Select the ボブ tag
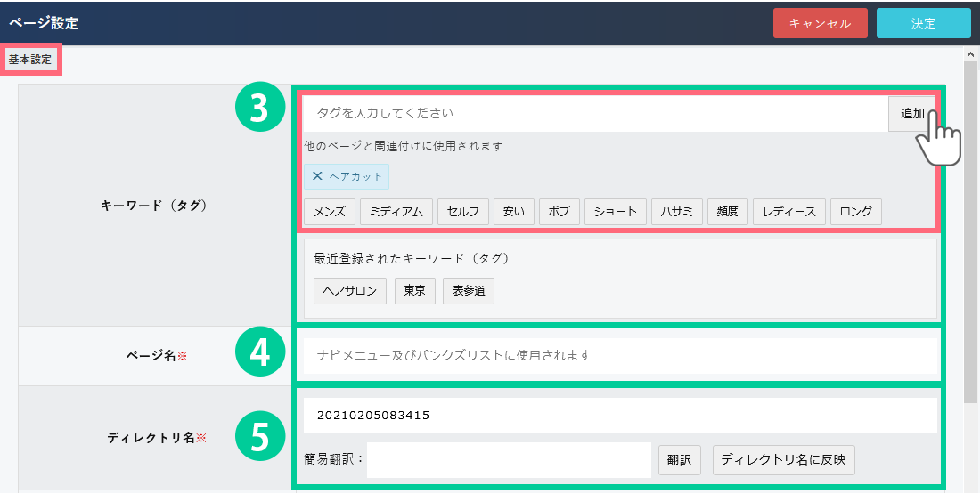This screenshot has width=980, height=502. pyautogui.click(x=559, y=212)
